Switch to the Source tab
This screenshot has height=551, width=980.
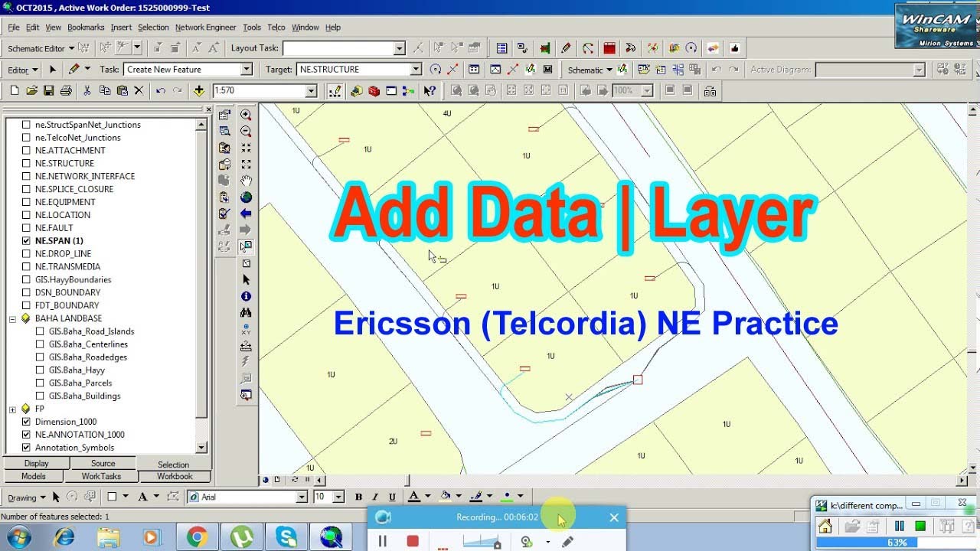[103, 463]
